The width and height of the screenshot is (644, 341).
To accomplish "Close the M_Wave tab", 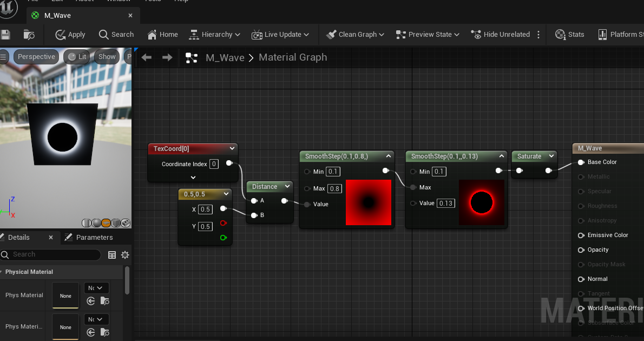I will click(x=130, y=16).
